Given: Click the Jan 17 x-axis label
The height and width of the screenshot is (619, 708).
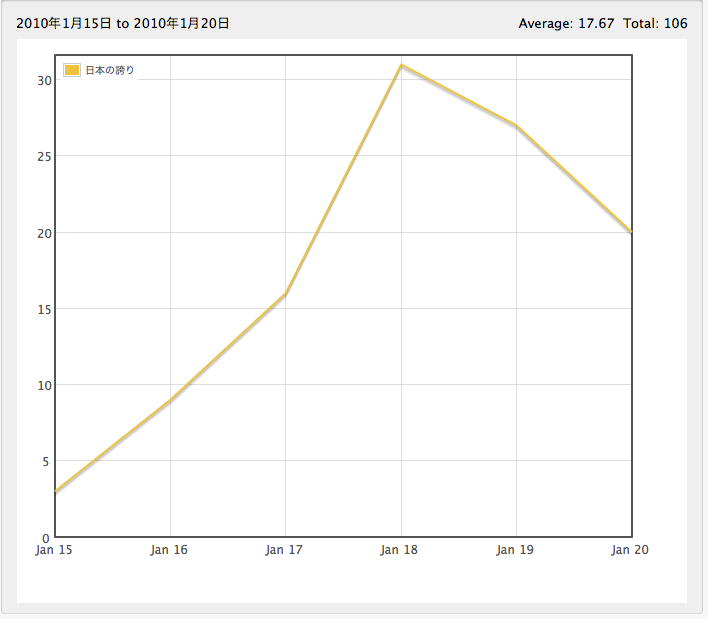Looking at the screenshot, I should [285, 550].
